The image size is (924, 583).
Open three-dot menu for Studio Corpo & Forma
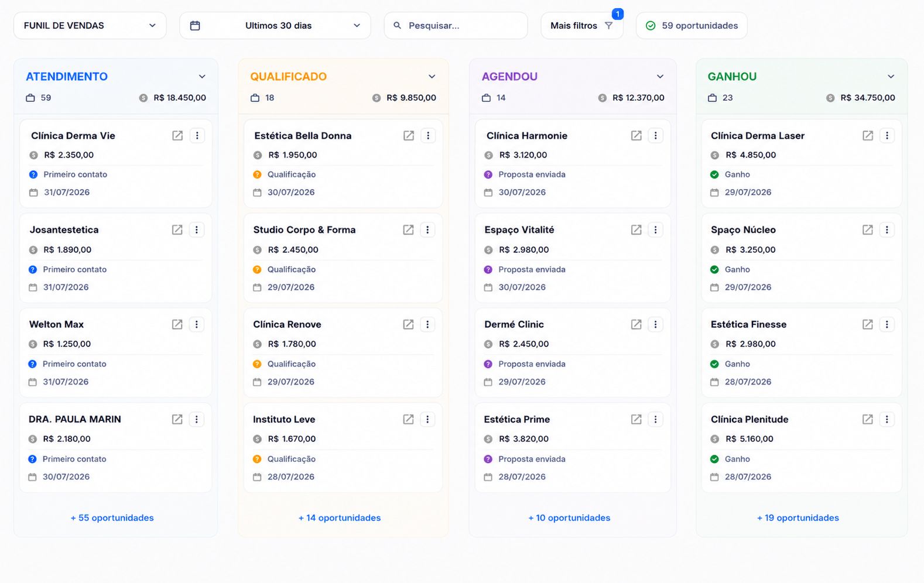427,230
